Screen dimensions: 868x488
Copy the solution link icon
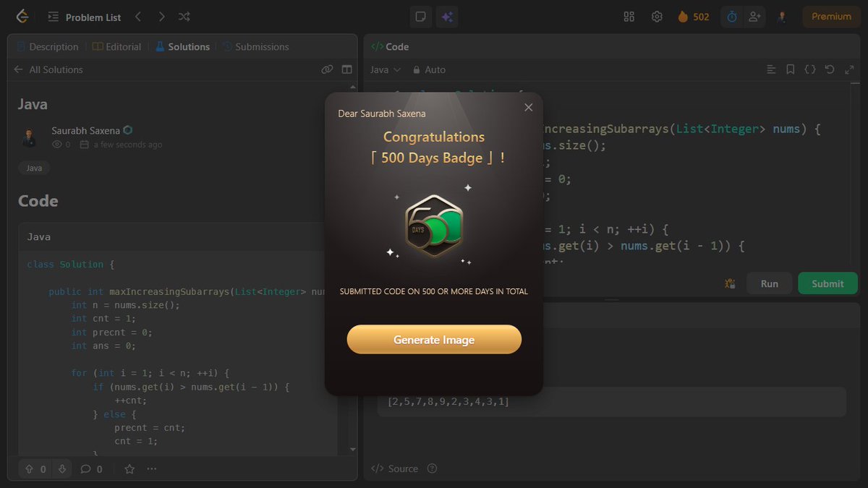coord(327,69)
